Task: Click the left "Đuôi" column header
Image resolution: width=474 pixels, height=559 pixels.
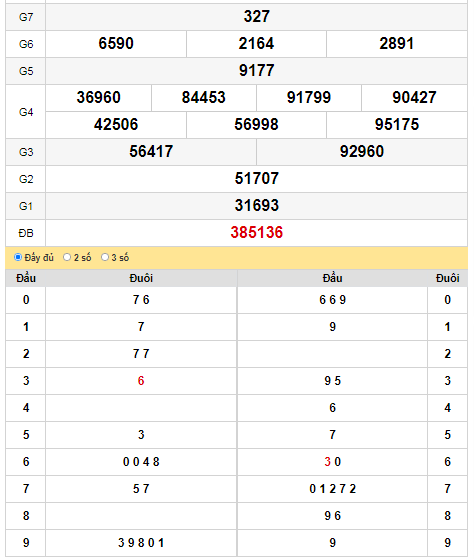Action: click(141, 278)
